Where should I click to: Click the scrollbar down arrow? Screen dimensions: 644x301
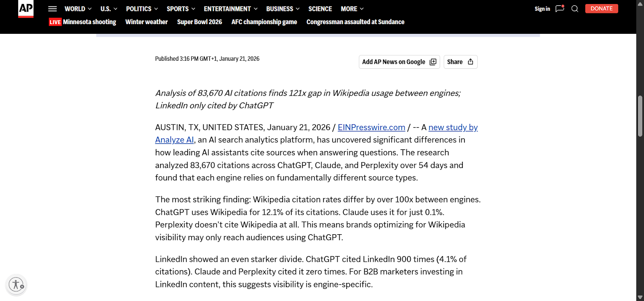(x=640, y=297)
